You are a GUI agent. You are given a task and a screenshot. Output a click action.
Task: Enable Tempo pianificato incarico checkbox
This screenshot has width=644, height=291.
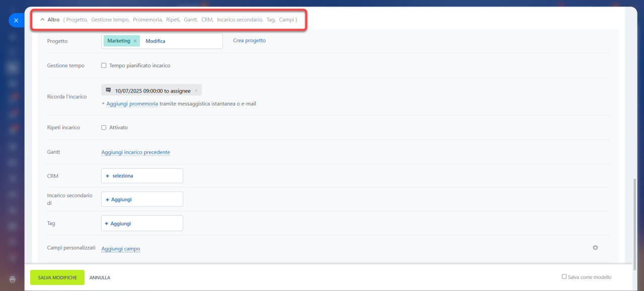tap(104, 65)
